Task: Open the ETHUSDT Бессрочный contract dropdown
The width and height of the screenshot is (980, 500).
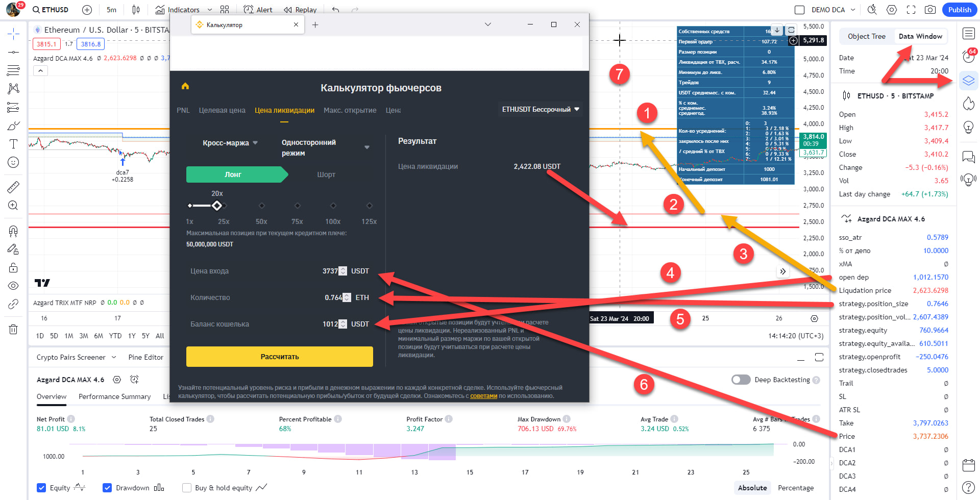Action: 541,109
